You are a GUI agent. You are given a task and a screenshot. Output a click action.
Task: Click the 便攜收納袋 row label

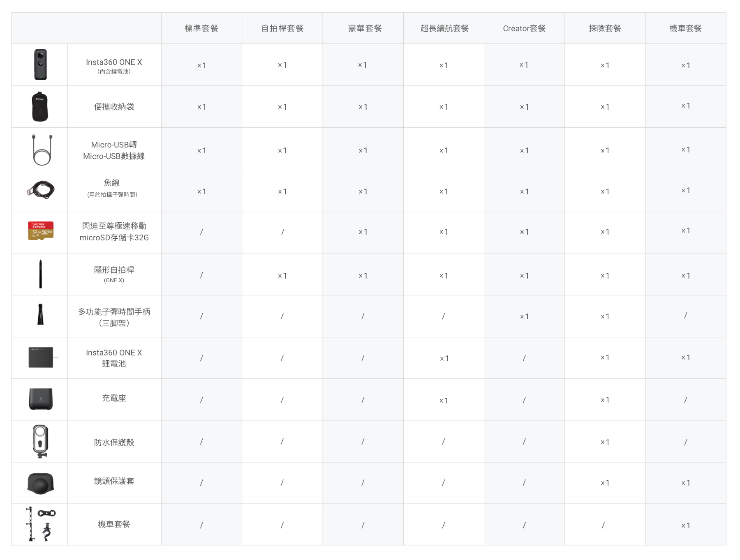point(114,107)
